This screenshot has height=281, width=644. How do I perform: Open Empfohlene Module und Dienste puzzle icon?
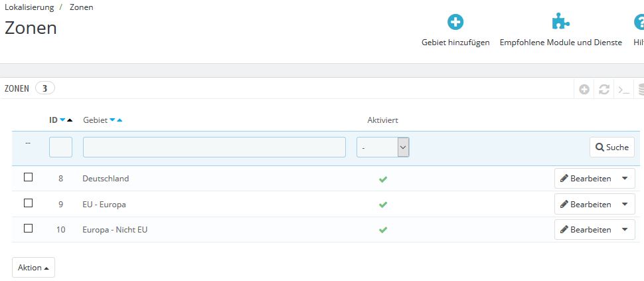click(x=560, y=23)
